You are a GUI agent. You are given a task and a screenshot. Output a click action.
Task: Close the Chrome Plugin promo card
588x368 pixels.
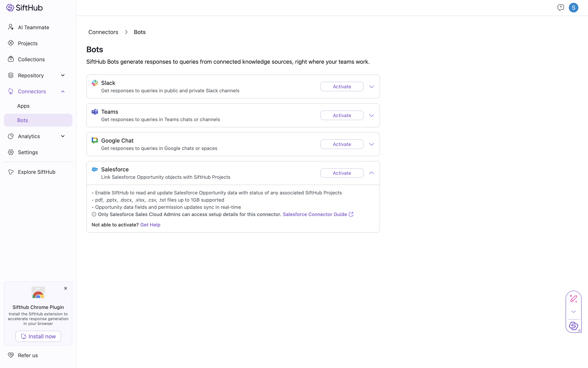[x=65, y=288]
